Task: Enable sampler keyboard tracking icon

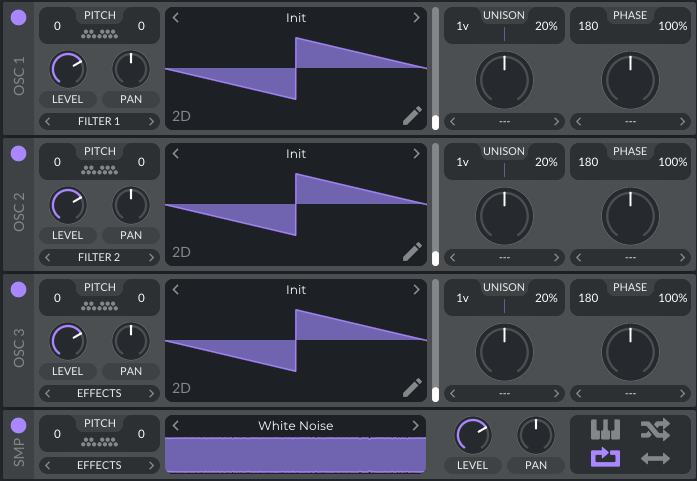Action: coord(606,430)
